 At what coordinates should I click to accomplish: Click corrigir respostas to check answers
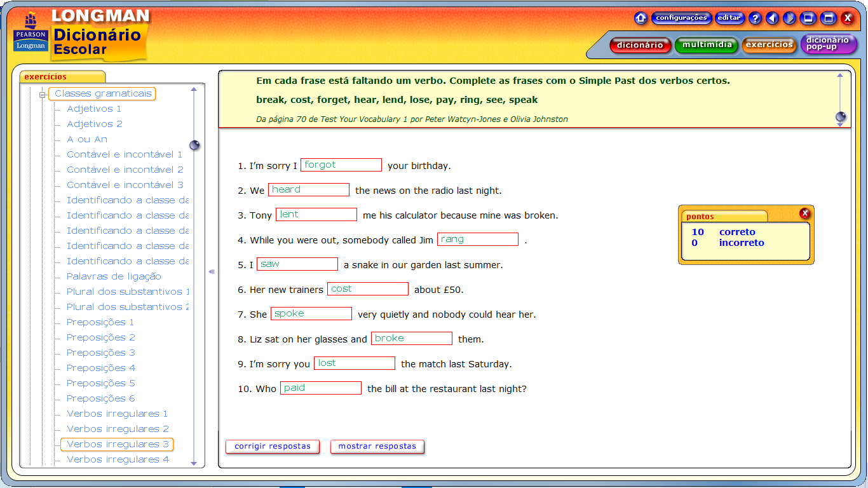pyautogui.click(x=273, y=446)
